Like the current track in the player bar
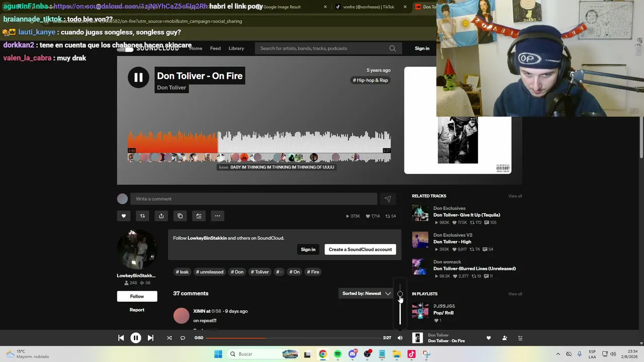The image size is (644, 362). [x=489, y=338]
